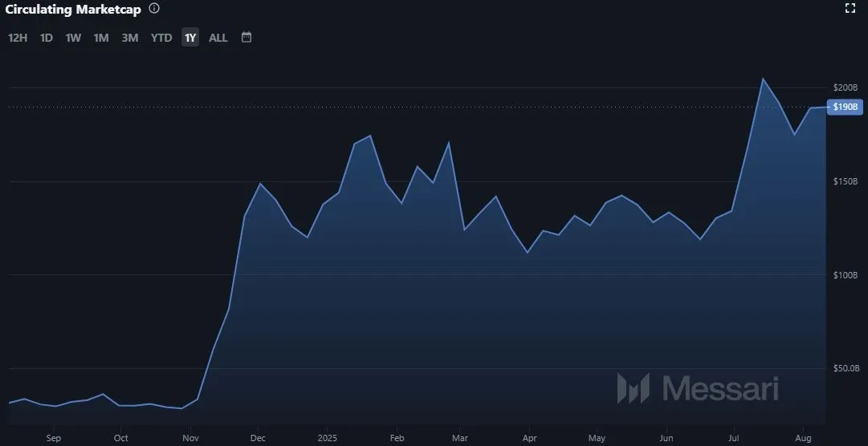Click the Aug label on time axis
Image resolution: width=868 pixels, height=446 pixels.
pos(803,438)
